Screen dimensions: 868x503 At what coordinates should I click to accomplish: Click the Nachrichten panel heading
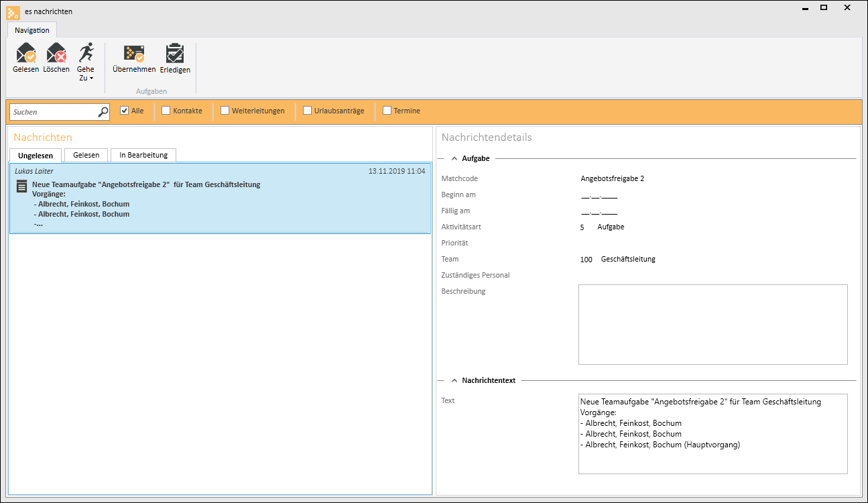43,137
